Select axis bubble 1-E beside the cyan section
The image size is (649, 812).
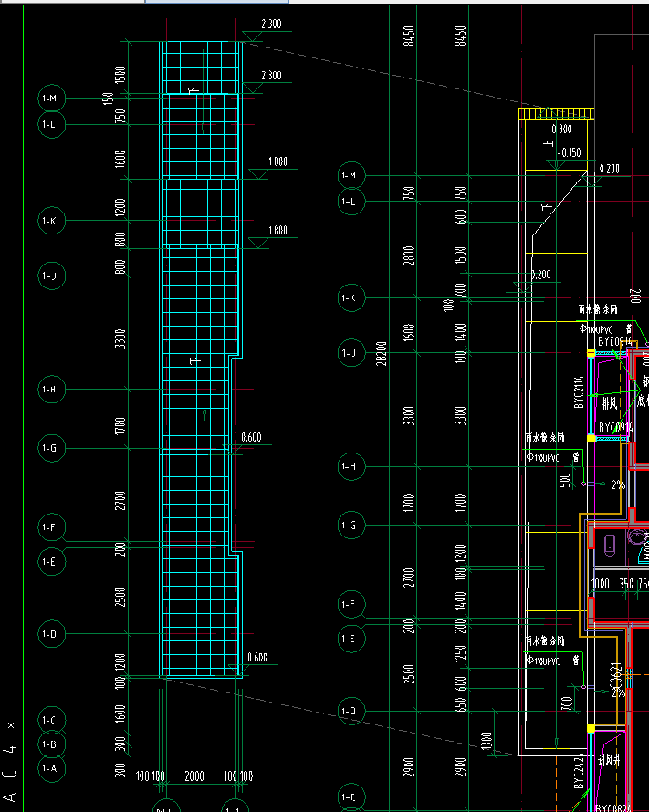51,561
